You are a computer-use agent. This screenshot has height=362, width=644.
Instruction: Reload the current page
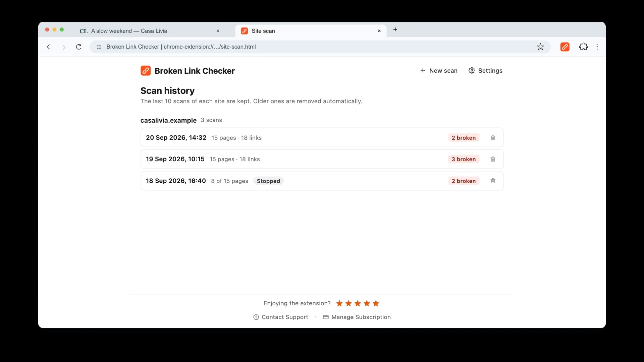coord(78,47)
